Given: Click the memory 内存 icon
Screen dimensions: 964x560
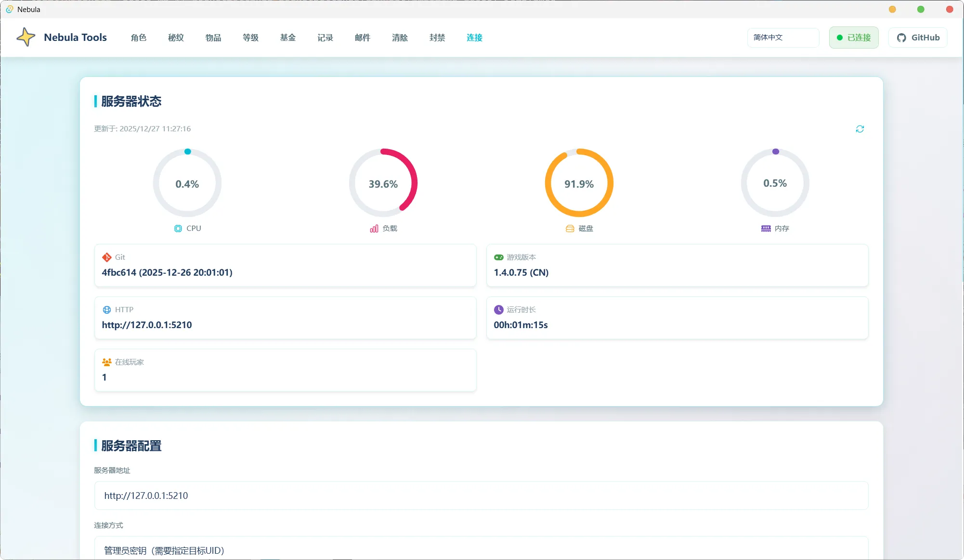Looking at the screenshot, I should tap(766, 229).
